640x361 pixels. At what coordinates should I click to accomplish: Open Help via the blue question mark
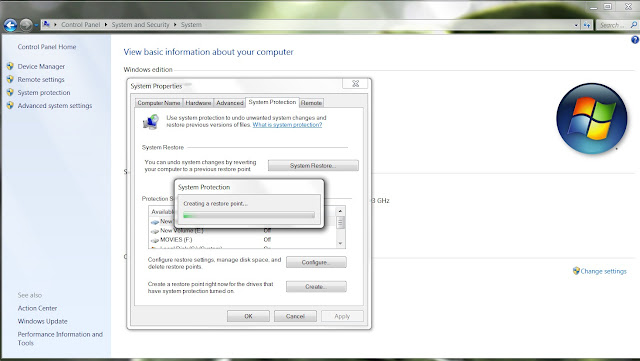click(635, 40)
